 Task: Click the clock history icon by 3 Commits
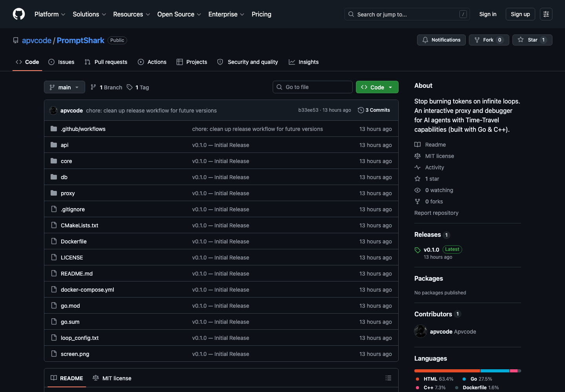[361, 110]
